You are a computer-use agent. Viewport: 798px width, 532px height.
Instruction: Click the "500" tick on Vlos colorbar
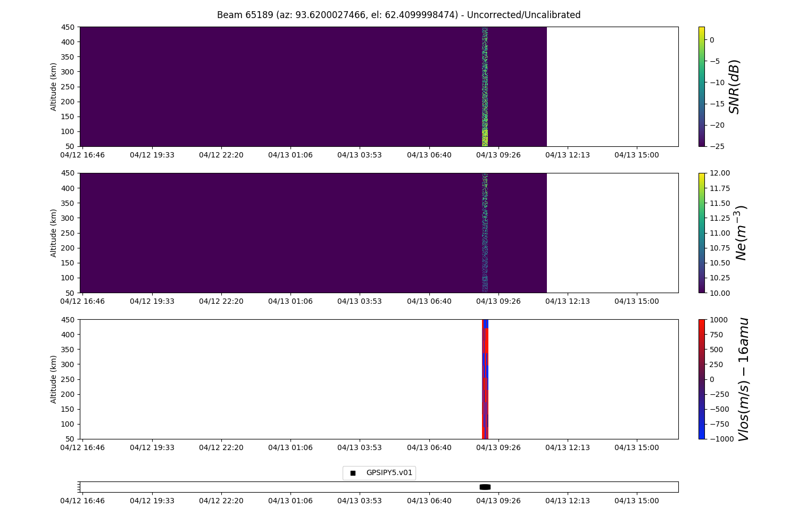click(x=716, y=349)
